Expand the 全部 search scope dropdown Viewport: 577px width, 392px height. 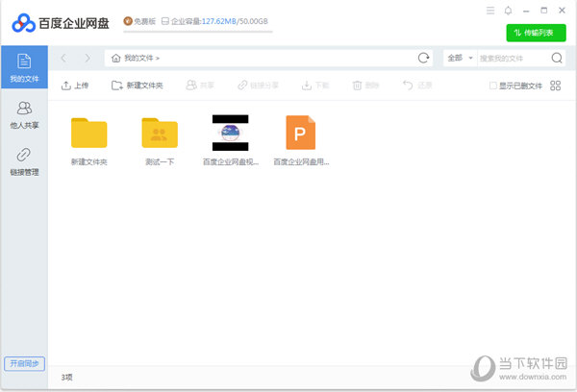click(460, 58)
